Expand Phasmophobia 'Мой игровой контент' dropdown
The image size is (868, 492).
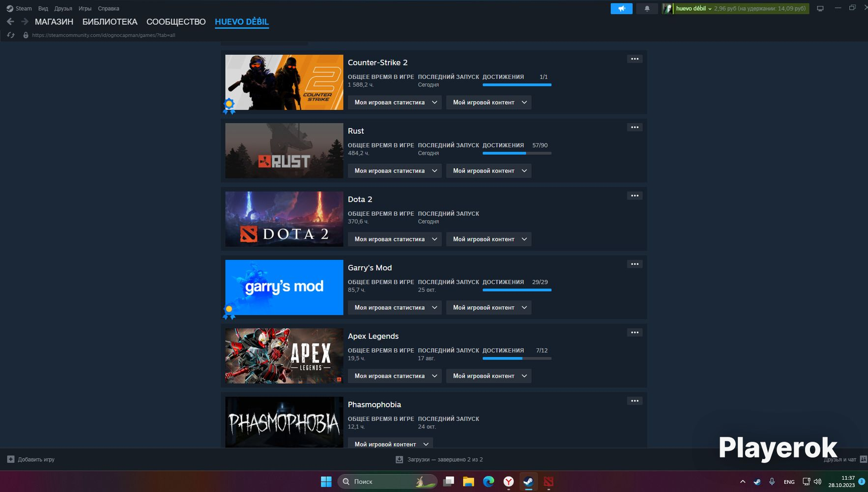point(390,443)
